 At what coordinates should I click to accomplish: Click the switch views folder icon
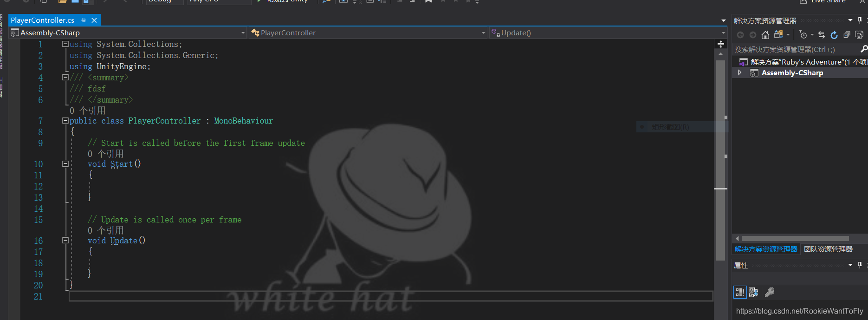click(x=778, y=34)
